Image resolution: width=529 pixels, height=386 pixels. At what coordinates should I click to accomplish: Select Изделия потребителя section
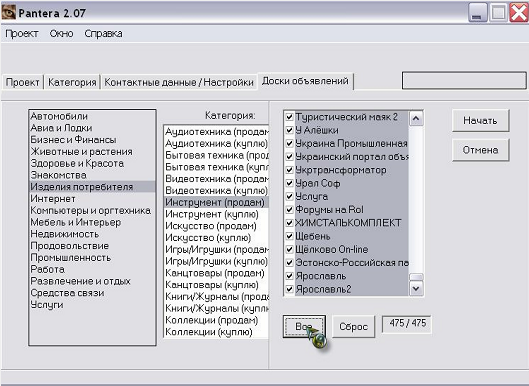(x=92, y=187)
